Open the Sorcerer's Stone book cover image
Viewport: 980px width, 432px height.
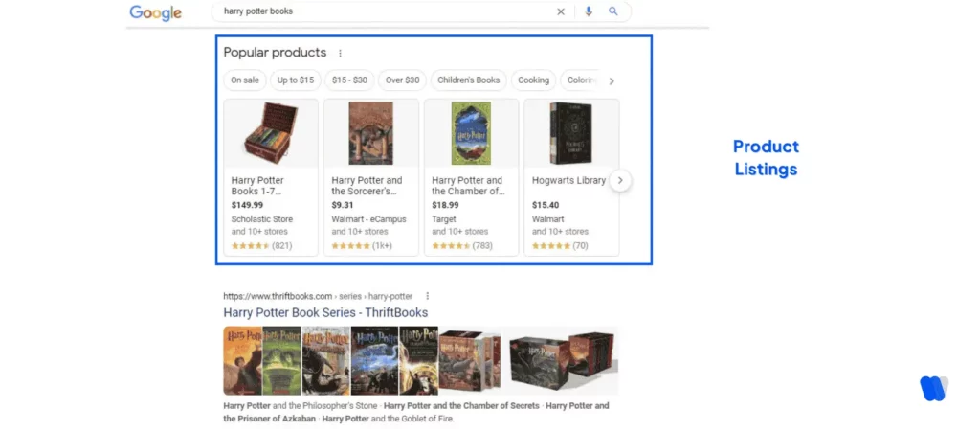coord(370,133)
